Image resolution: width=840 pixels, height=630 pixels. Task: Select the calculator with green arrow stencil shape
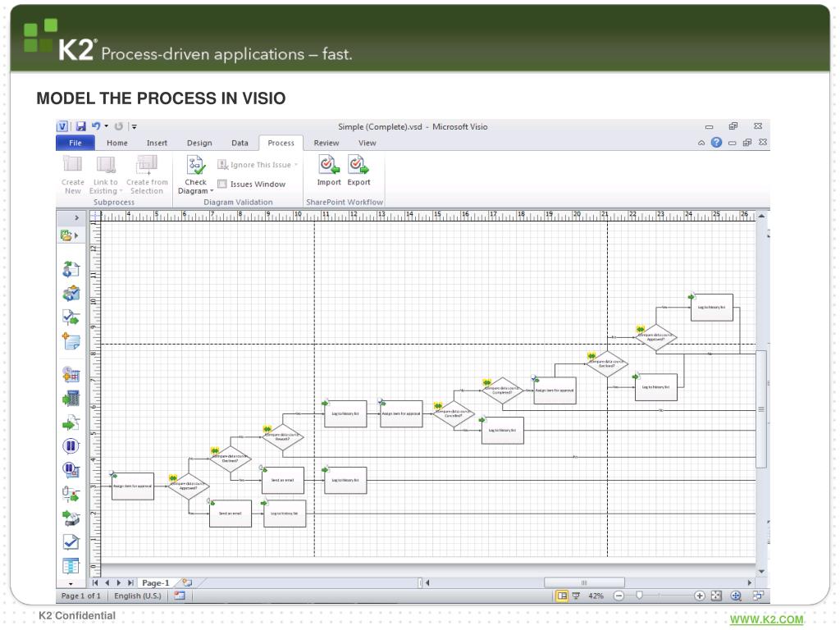(x=71, y=399)
